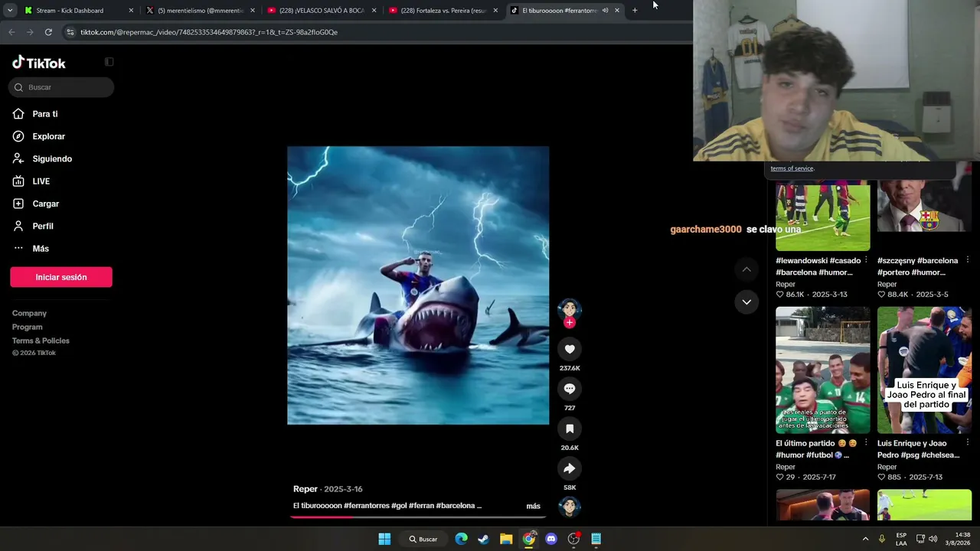Go to the previous video arrow

pyautogui.click(x=746, y=269)
